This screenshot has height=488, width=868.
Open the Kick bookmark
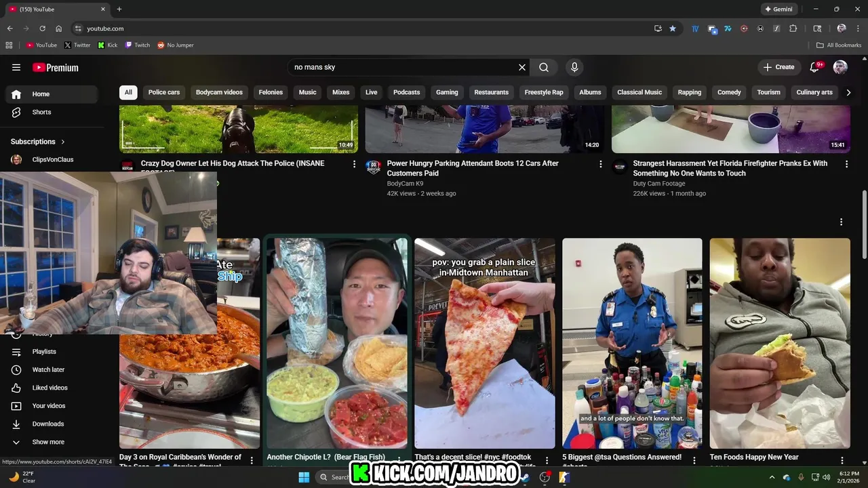(108, 45)
